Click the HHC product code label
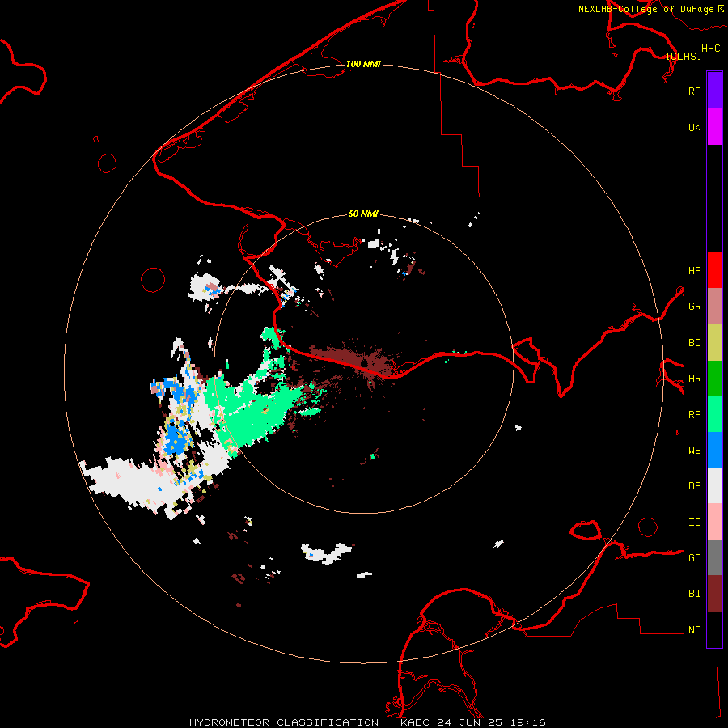The image size is (728, 728). coord(710,49)
